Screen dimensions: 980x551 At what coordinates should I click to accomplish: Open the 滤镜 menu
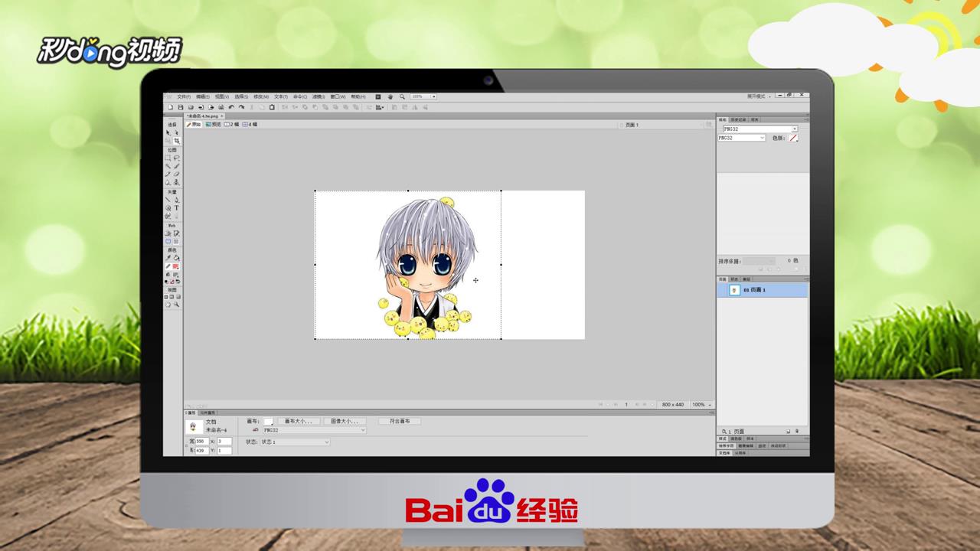tap(318, 96)
